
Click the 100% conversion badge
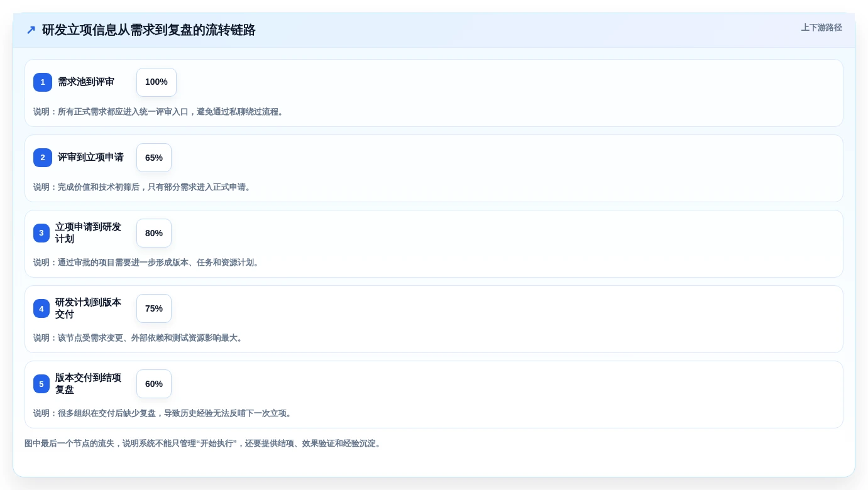157,82
